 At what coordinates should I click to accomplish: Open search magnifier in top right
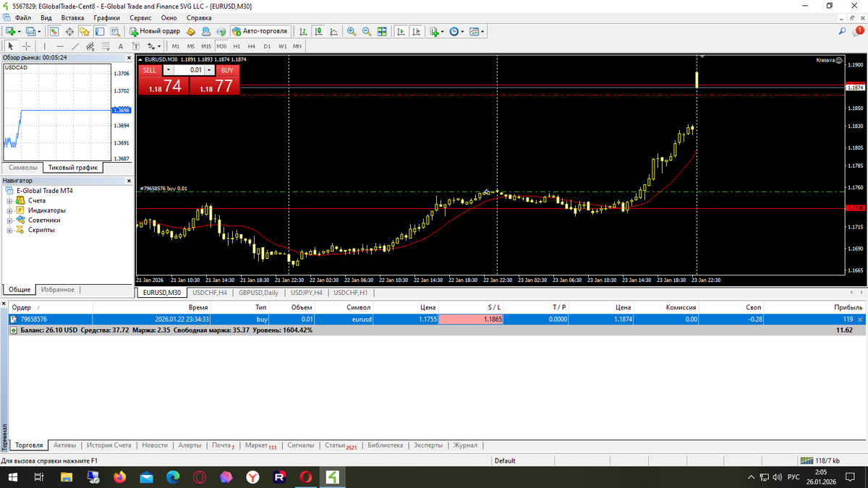click(843, 31)
